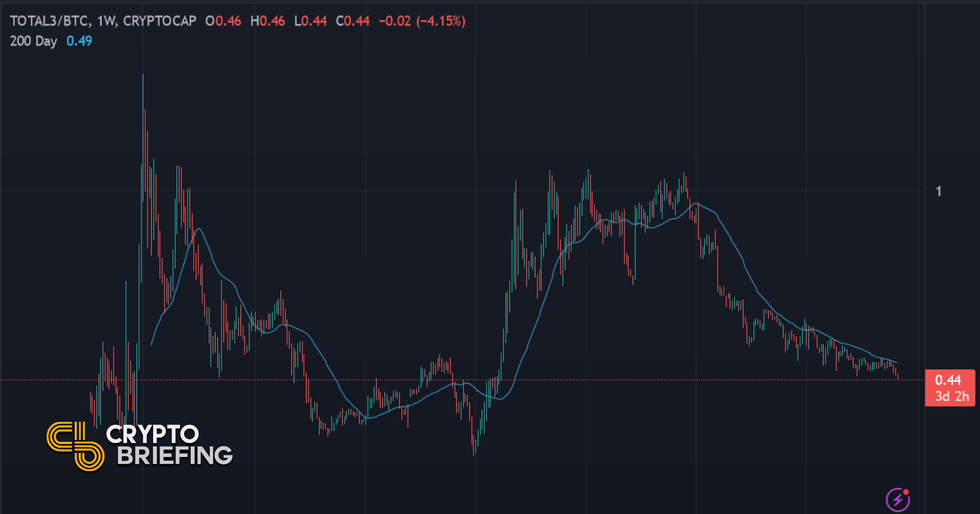Click the 200 Day value 0.49
This screenshot has height=514, width=980.
79,41
